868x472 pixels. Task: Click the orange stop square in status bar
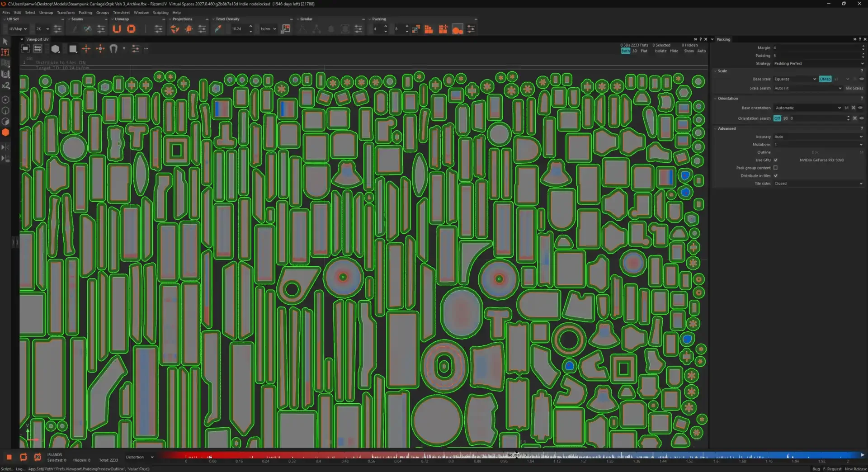pyautogui.click(x=9, y=457)
